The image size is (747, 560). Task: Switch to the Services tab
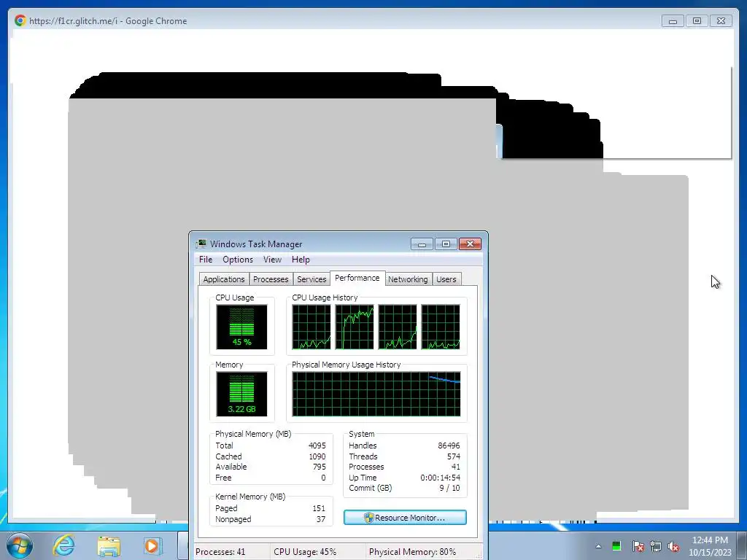tap(311, 279)
